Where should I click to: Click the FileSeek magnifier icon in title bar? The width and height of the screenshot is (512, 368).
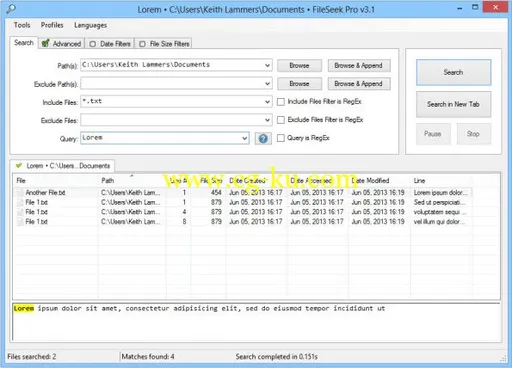coord(11,9)
